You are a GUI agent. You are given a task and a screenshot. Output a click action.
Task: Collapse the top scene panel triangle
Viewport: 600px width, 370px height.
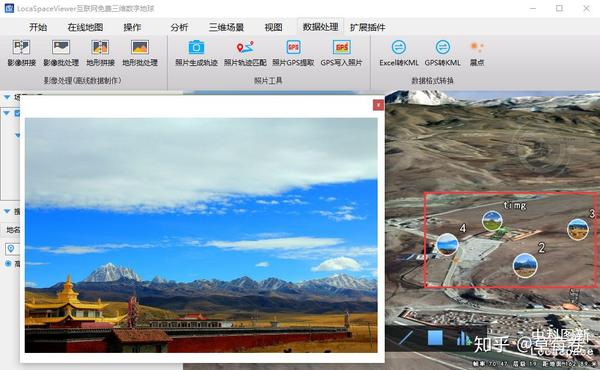7,98
